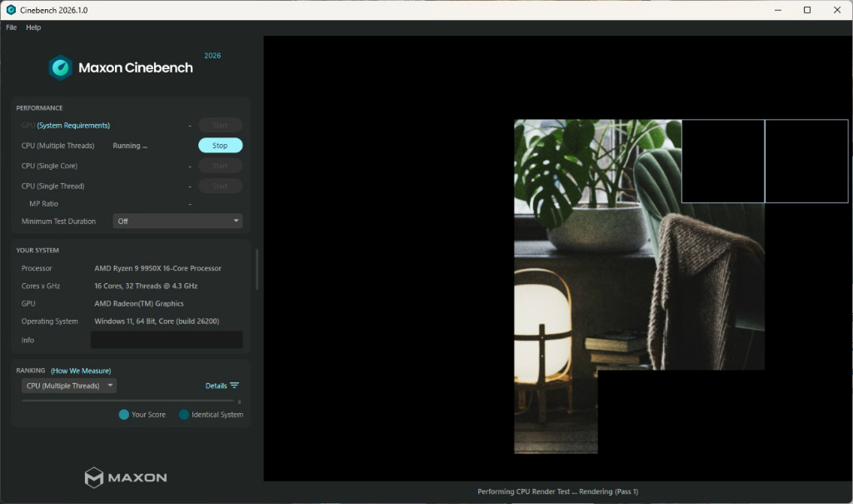The height and width of the screenshot is (504, 853).
Task: Maximize the Cinebench window
Action: point(807,10)
